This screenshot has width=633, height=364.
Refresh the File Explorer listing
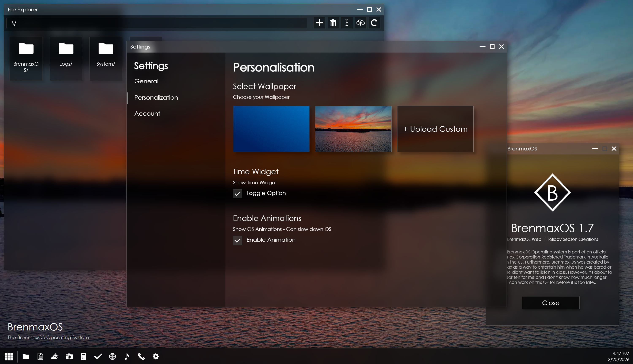(x=374, y=23)
